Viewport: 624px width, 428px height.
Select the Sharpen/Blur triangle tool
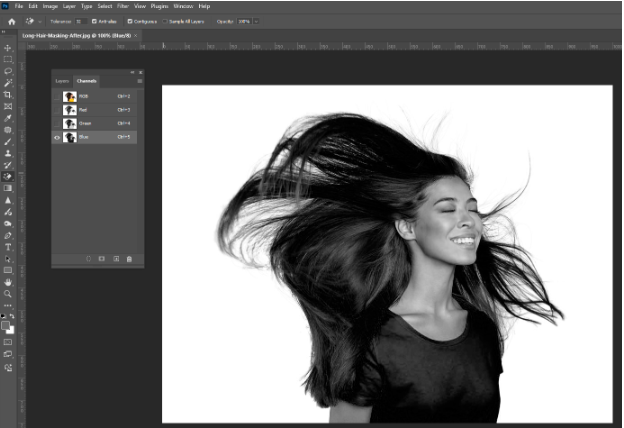point(8,200)
